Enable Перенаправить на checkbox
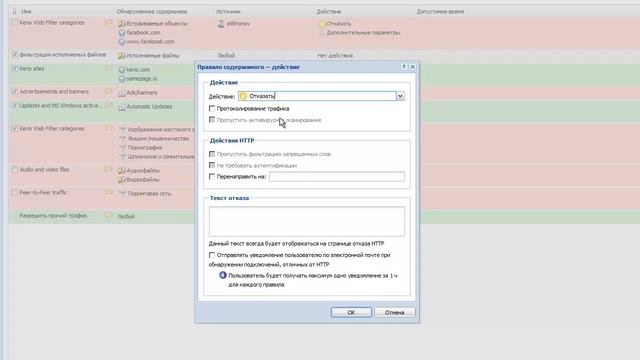 tap(212, 177)
